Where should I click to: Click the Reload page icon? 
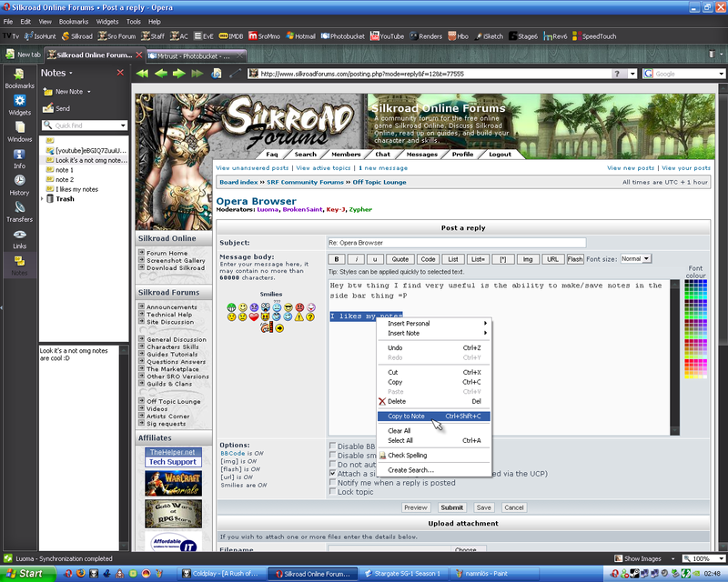pos(217,74)
